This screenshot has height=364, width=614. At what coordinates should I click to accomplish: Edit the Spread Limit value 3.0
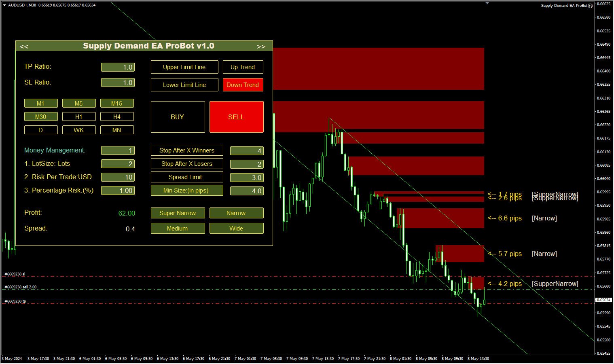point(247,178)
